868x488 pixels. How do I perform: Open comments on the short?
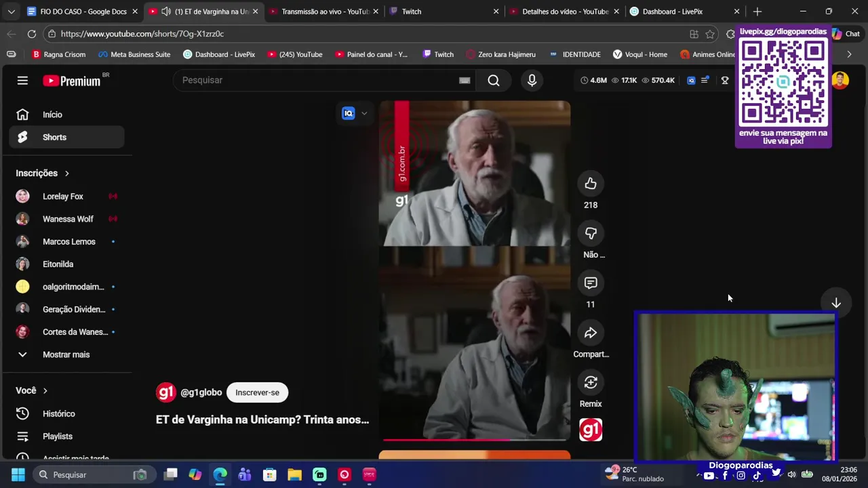(591, 283)
